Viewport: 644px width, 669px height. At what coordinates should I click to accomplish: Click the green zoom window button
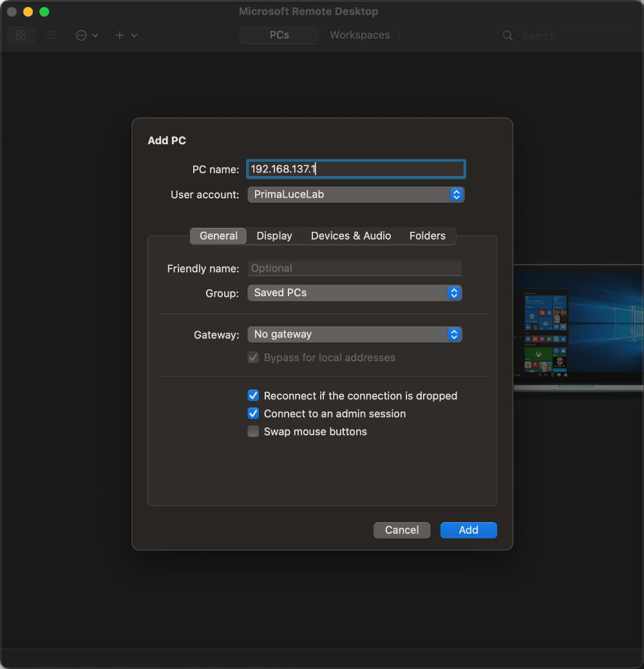44,12
